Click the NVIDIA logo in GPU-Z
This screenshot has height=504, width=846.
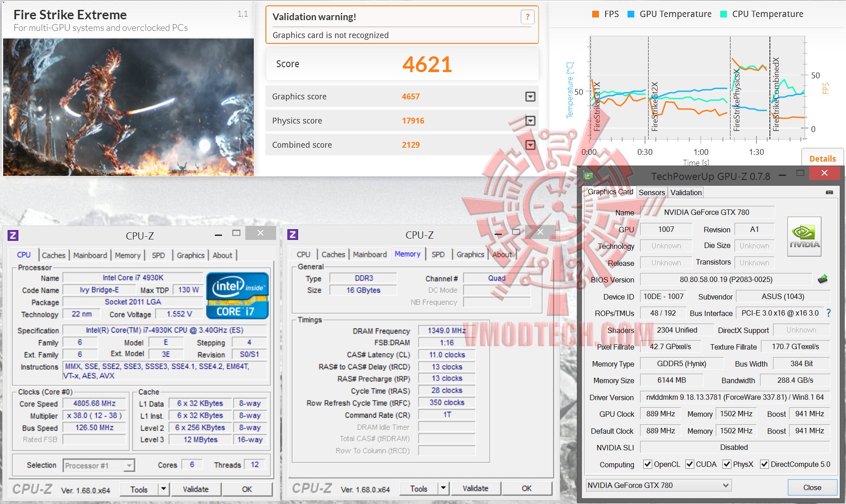[804, 236]
